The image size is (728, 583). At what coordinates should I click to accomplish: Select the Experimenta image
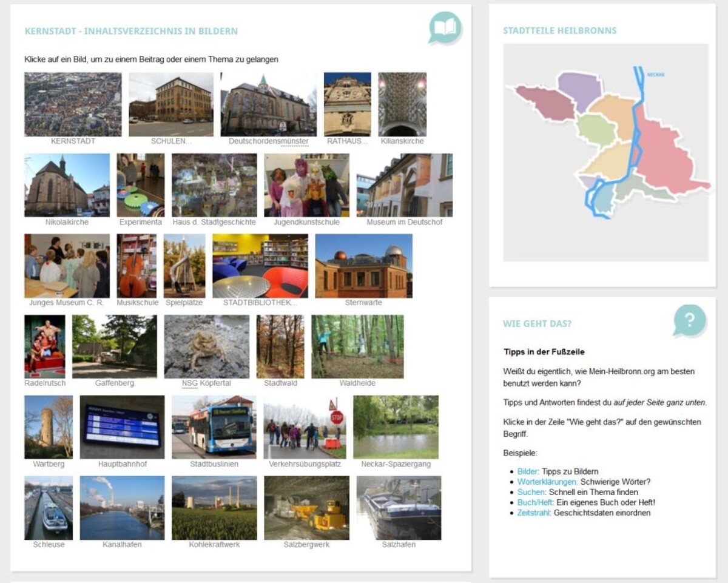coord(141,185)
